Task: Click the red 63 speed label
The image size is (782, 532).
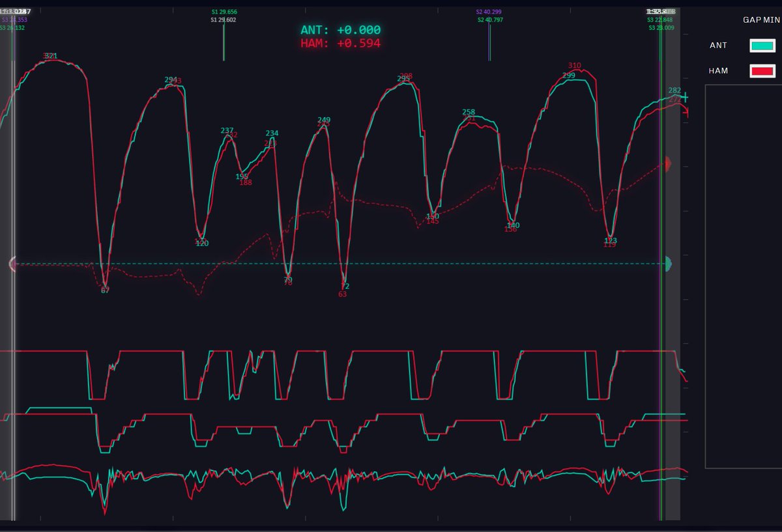Action: (343, 294)
